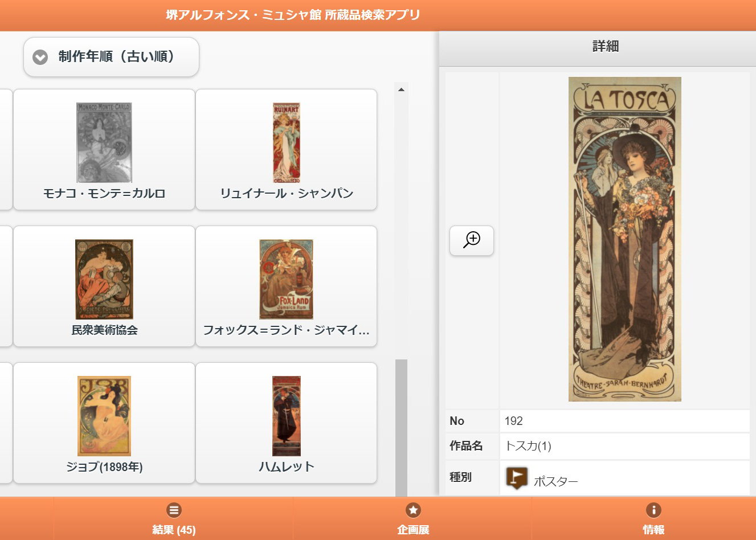Click the scrollbar up arrow in results list
The image size is (756, 540).
tap(401, 89)
